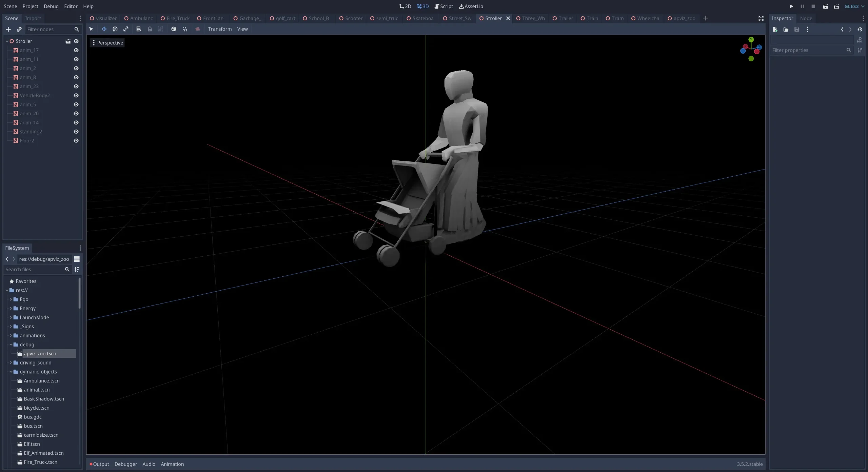Toggle local space cube icon

(x=174, y=29)
